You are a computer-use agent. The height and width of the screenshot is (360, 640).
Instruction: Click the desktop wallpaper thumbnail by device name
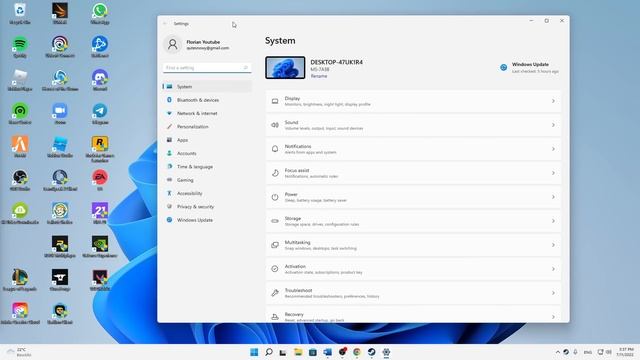coord(285,67)
